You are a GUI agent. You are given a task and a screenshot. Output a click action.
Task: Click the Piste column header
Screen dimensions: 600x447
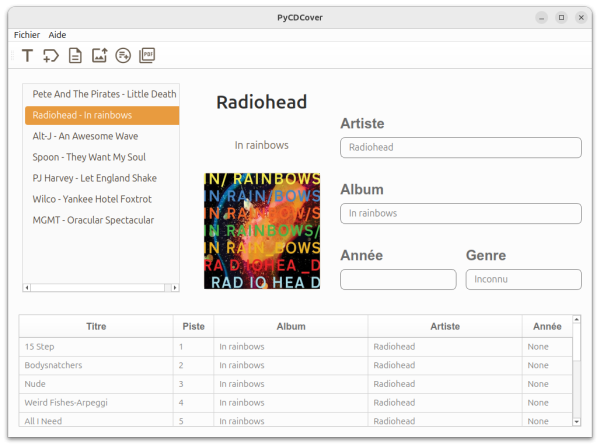coord(193,326)
